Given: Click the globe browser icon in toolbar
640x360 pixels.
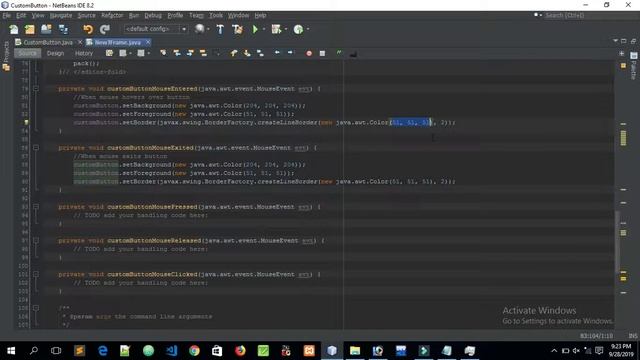Looking at the screenshot, I should [x=199, y=29].
